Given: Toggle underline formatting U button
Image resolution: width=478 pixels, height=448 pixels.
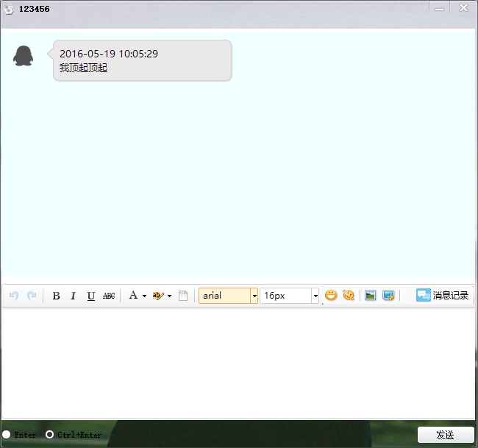Looking at the screenshot, I should click(91, 296).
